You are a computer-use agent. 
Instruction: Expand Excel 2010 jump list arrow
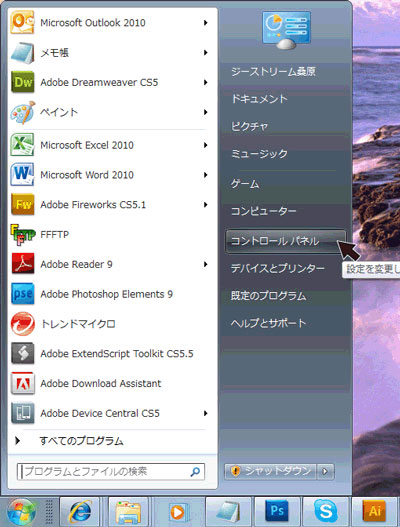(205, 145)
